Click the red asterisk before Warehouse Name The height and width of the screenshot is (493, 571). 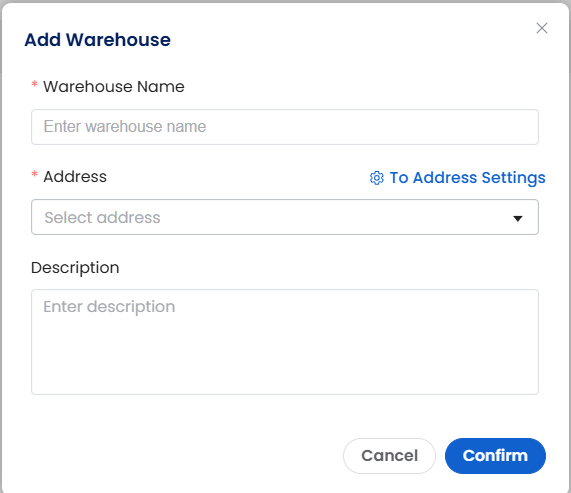coord(35,85)
